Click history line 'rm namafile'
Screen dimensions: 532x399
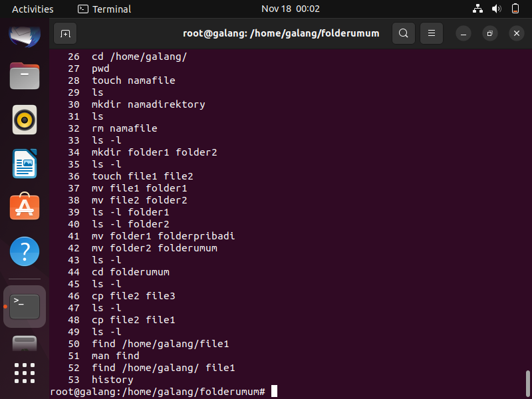point(124,128)
